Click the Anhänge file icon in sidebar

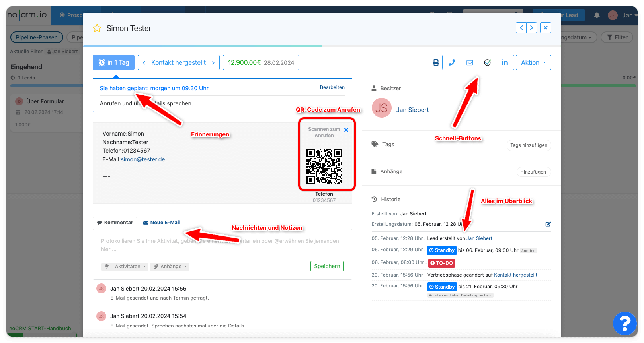pyautogui.click(x=374, y=171)
